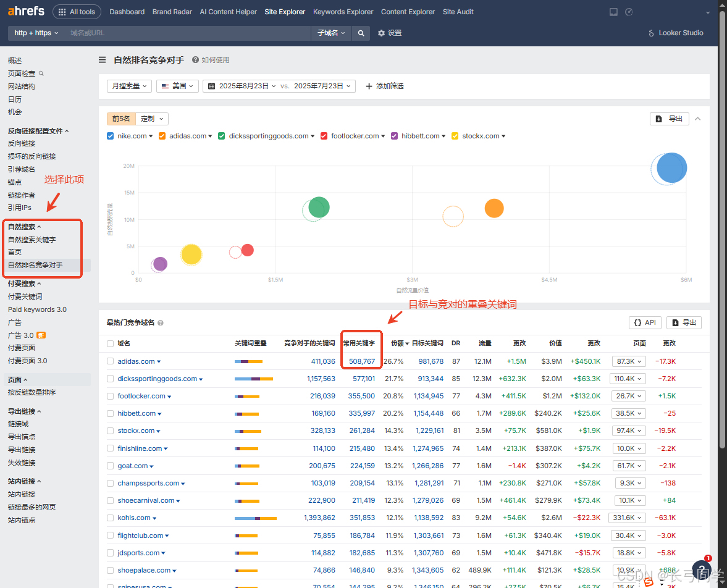
Task: Click the table 导出 export button
Action: [684, 323]
